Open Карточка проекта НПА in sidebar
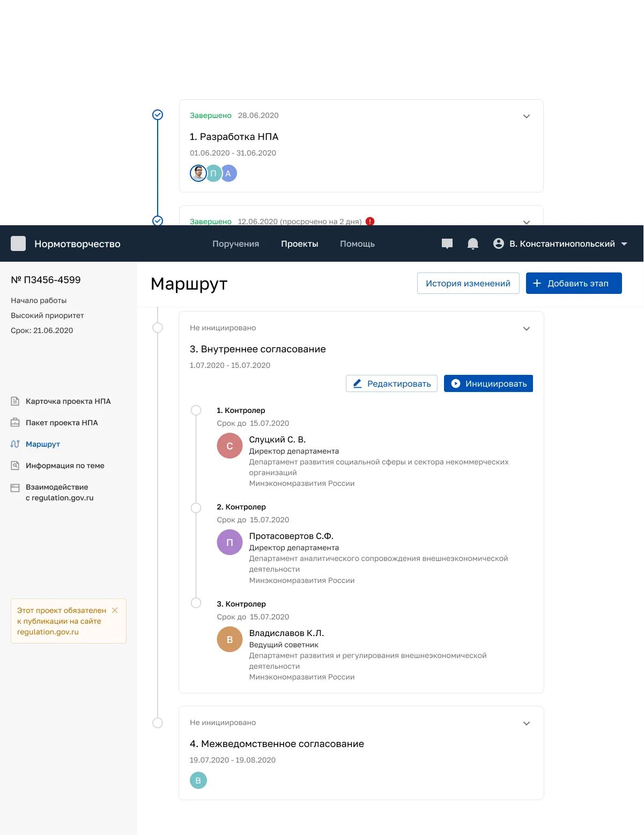 click(x=68, y=401)
